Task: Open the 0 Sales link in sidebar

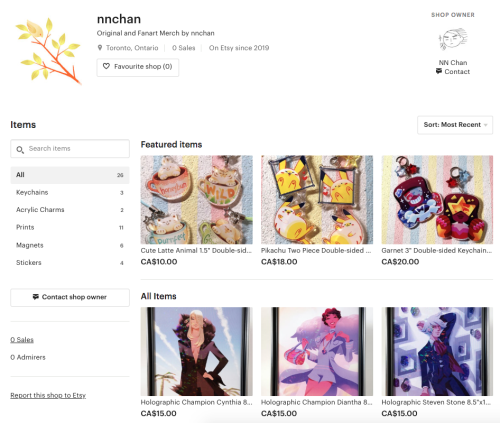Action: pos(22,340)
